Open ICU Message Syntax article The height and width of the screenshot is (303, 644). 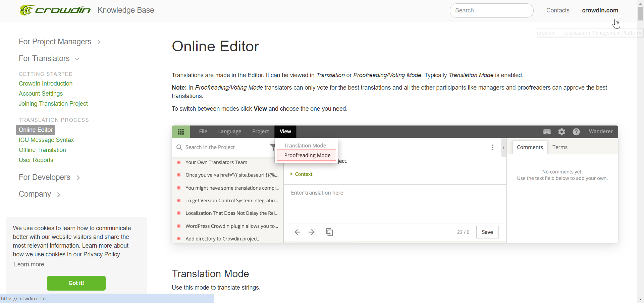[46, 140]
